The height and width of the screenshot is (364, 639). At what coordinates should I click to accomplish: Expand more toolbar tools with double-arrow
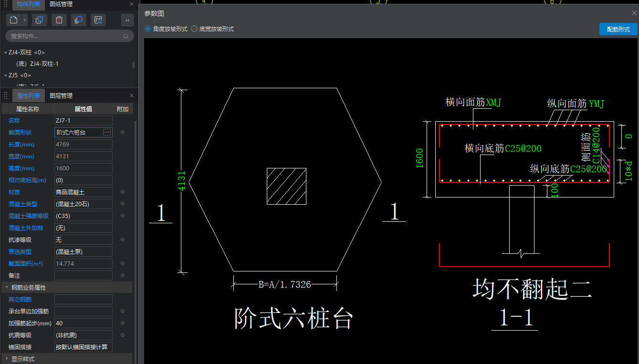click(127, 20)
